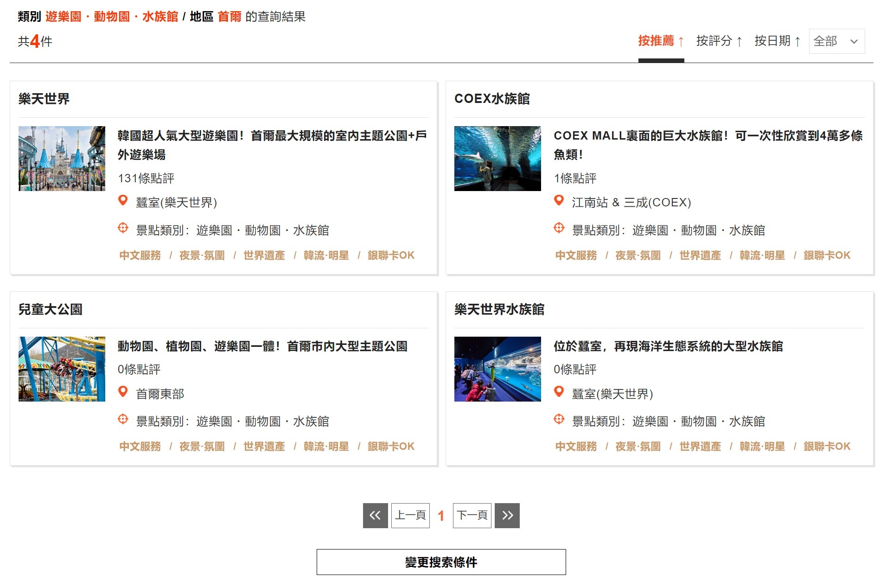Click the category target icon in the COEX水族館 card

click(x=559, y=228)
